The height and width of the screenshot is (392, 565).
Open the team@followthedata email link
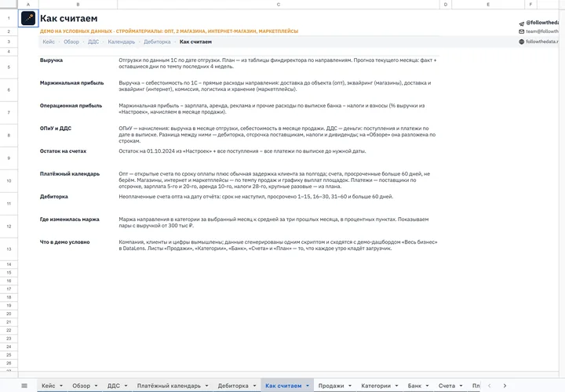click(x=542, y=31)
